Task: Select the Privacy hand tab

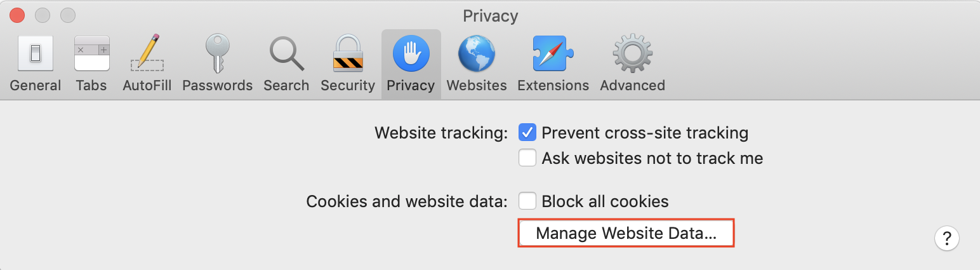Action: coord(411,64)
